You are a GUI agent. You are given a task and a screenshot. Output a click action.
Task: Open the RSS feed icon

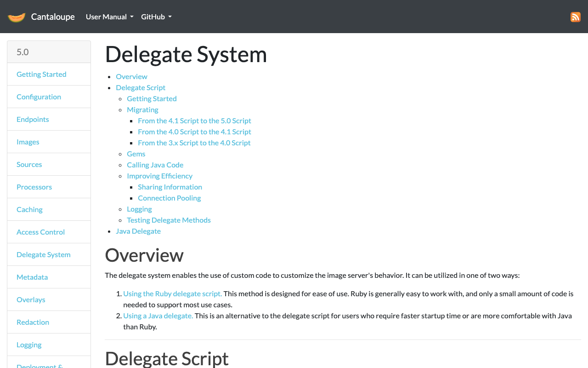(x=576, y=17)
